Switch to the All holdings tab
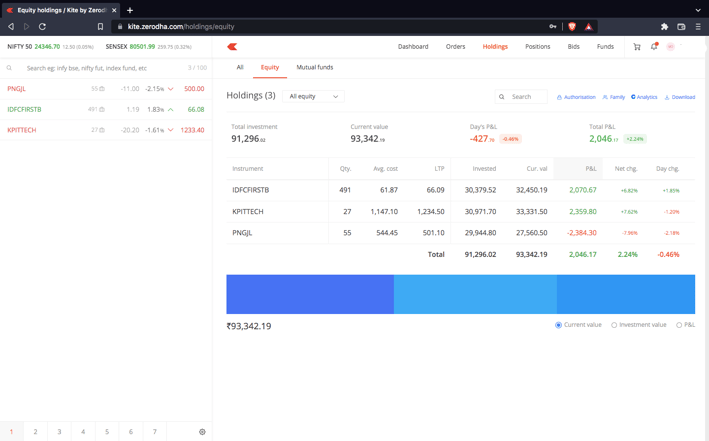Screen dimensions: 709x441 pos(240,67)
